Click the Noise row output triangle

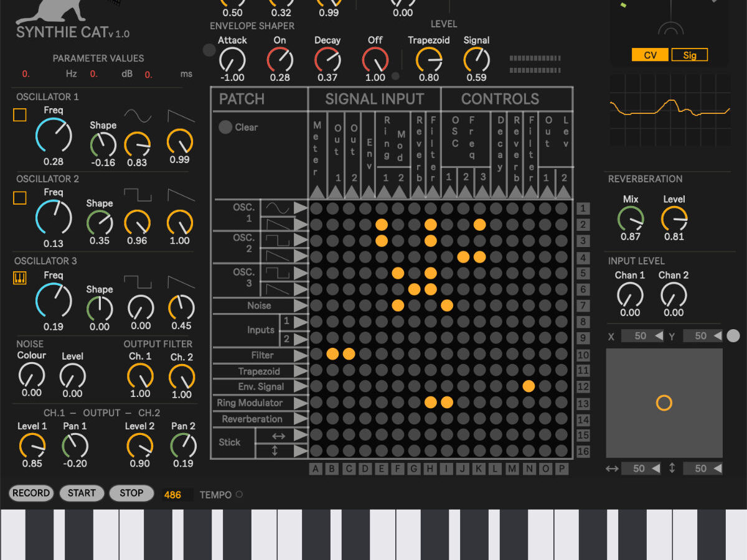point(300,306)
